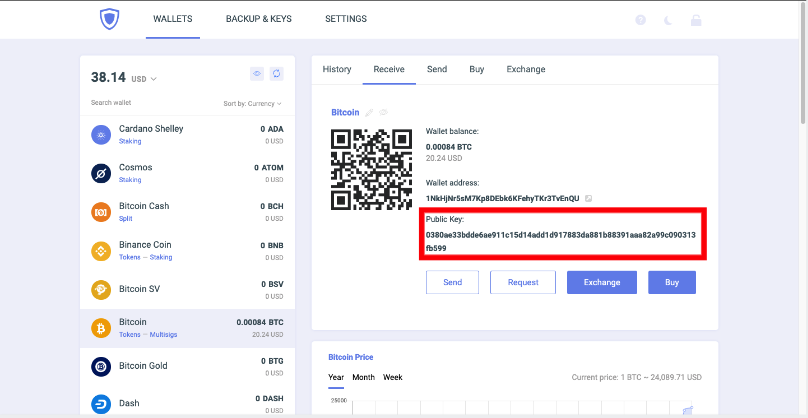Switch to the History tab
This screenshot has width=808, height=418.
337,70
